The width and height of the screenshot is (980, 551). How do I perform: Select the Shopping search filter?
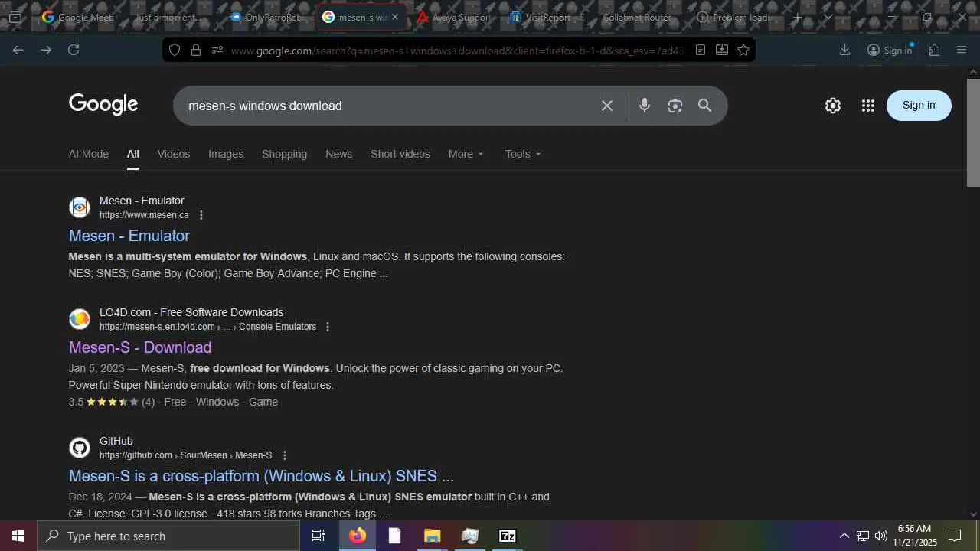coord(284,154)
